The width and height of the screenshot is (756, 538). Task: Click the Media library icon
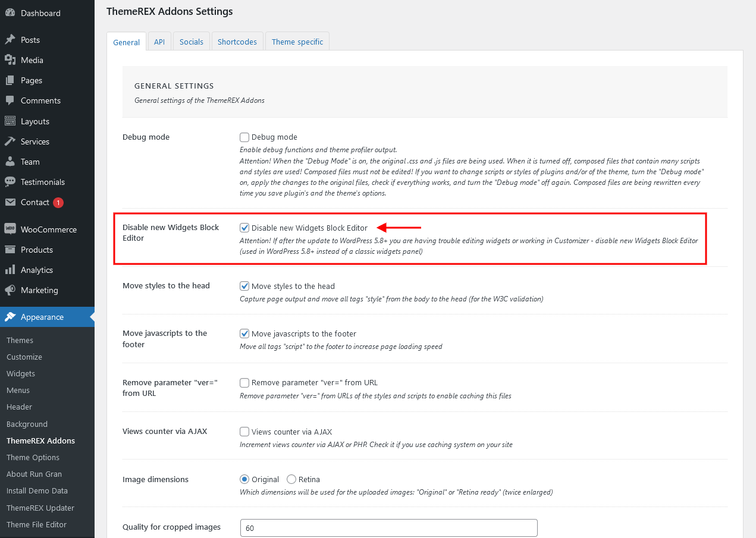click(x=10, y=60)
